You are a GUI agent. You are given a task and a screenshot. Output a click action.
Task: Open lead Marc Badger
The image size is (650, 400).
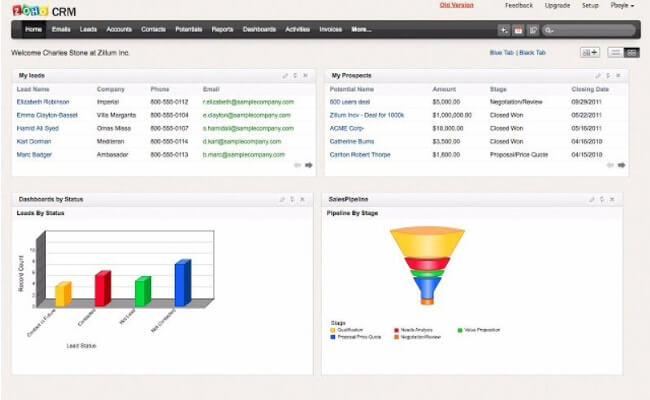click(x=34, y=155)
